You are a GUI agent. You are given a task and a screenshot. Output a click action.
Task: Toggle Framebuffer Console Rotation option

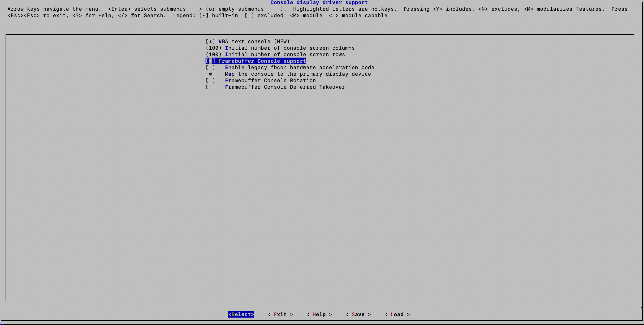[210, 80]
